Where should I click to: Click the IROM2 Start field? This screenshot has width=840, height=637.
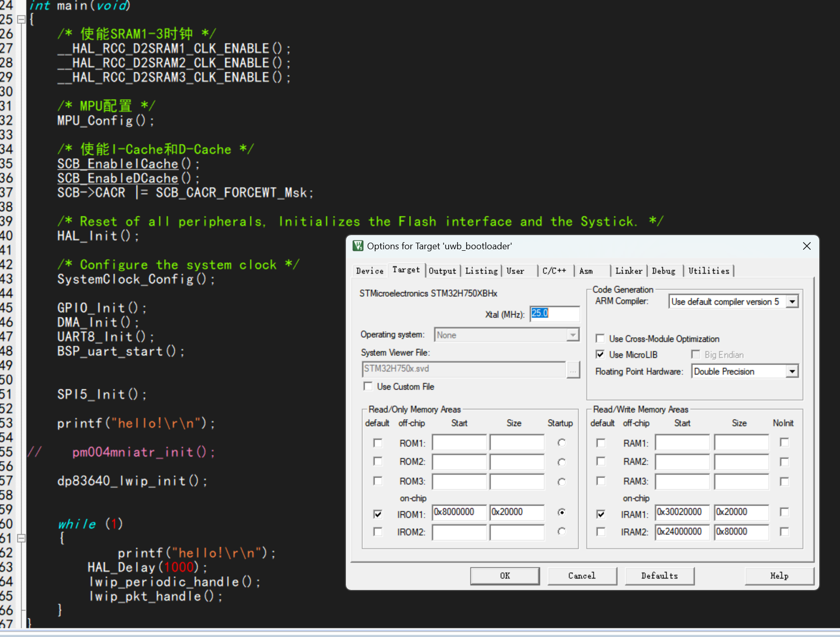(x=459, y=532)
